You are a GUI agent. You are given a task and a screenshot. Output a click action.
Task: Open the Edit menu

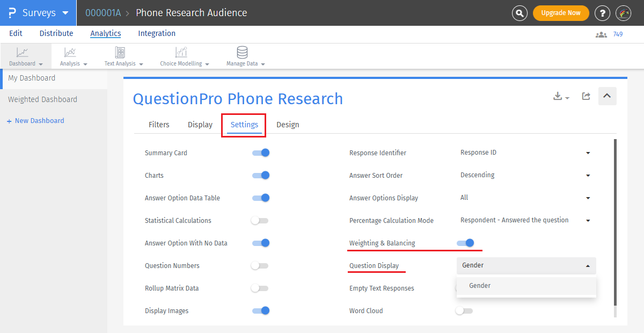(x=16, y=33)
